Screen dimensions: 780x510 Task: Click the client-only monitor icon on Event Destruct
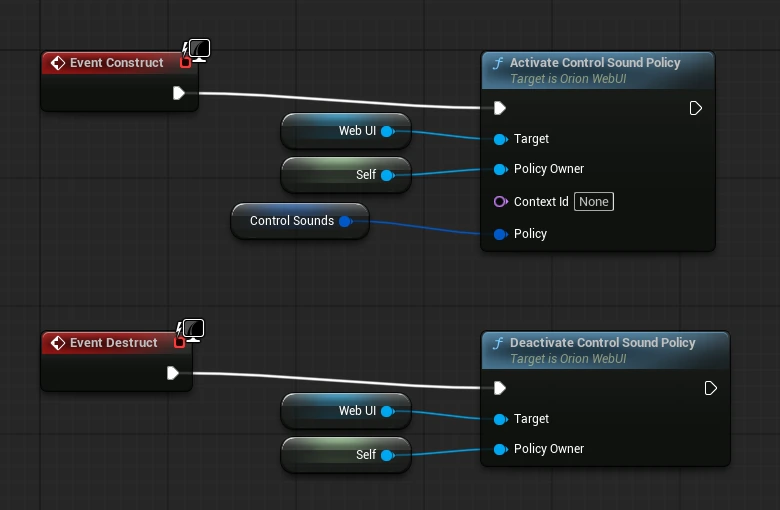(x=194, y=330)
